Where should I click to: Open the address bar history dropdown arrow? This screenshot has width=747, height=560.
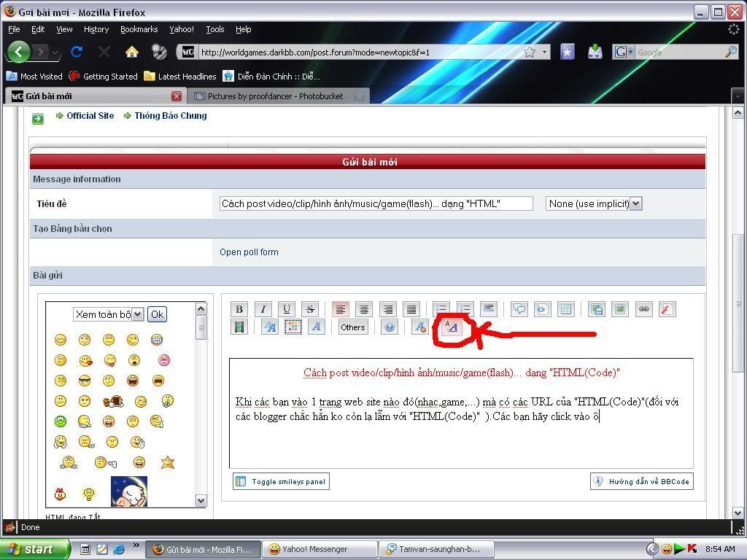544,52
